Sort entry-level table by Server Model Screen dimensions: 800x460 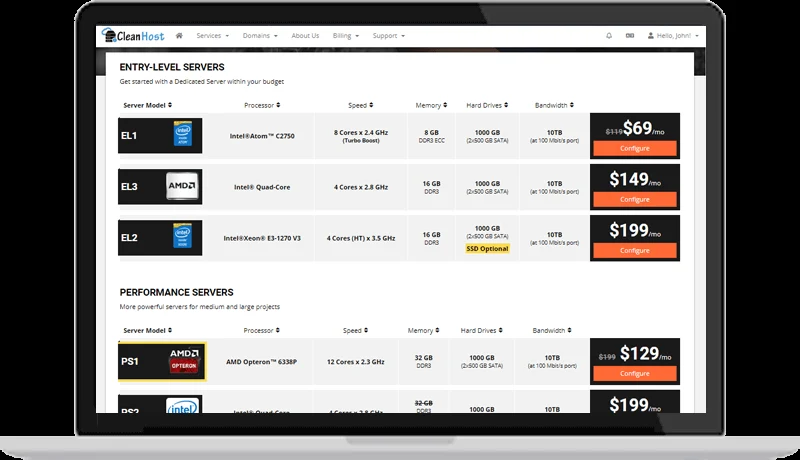coord(147,105)
